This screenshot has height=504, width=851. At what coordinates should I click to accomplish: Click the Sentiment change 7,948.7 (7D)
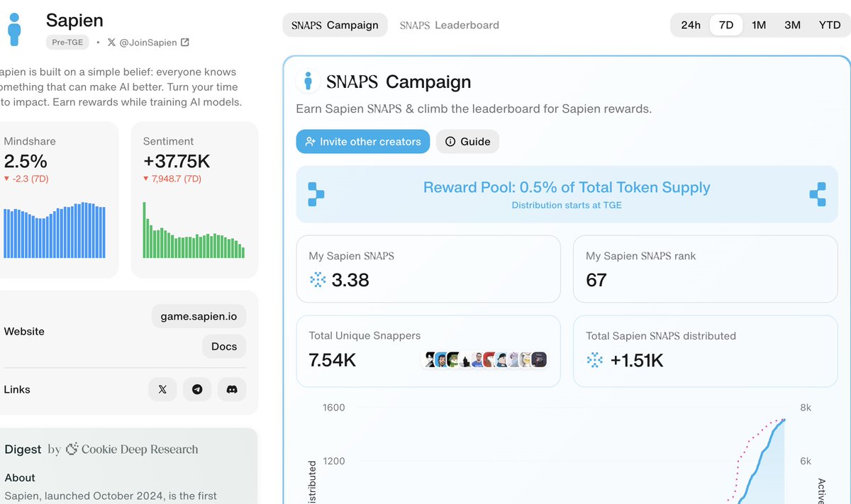coord(172,179)
